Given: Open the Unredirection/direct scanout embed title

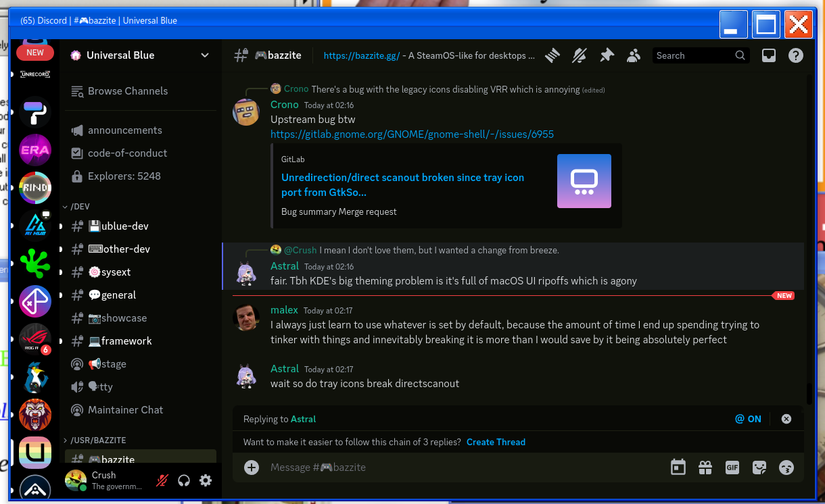Looking at the screenshot, I should (402, 184).
